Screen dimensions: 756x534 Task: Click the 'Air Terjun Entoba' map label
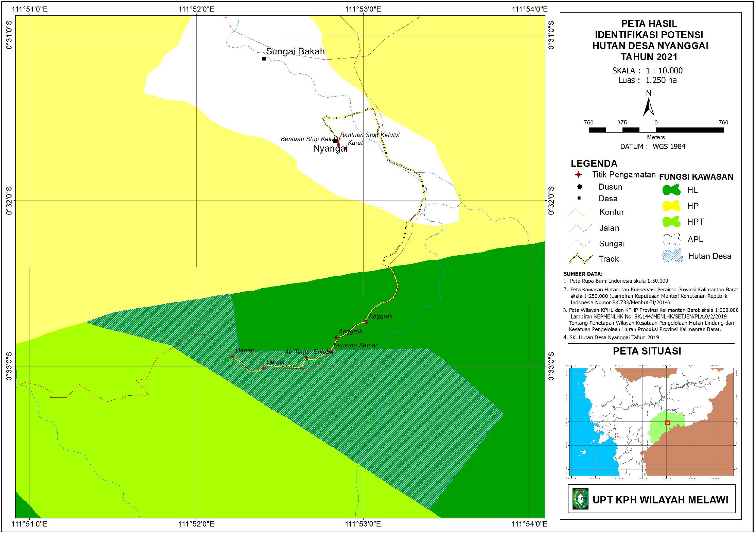click(309, 352)
